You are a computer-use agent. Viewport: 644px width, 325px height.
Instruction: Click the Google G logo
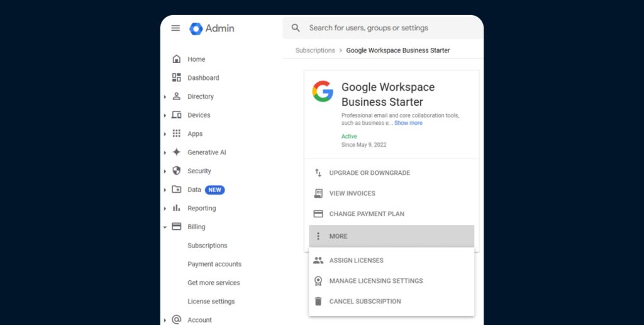323,91
